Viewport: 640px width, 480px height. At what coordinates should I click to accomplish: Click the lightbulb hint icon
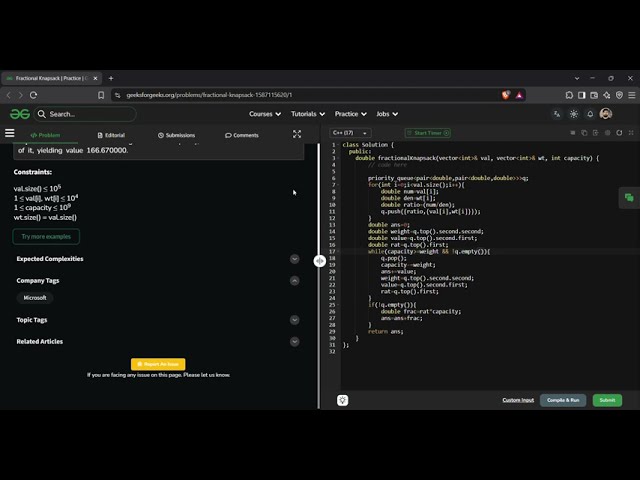[x=342, y=400]
